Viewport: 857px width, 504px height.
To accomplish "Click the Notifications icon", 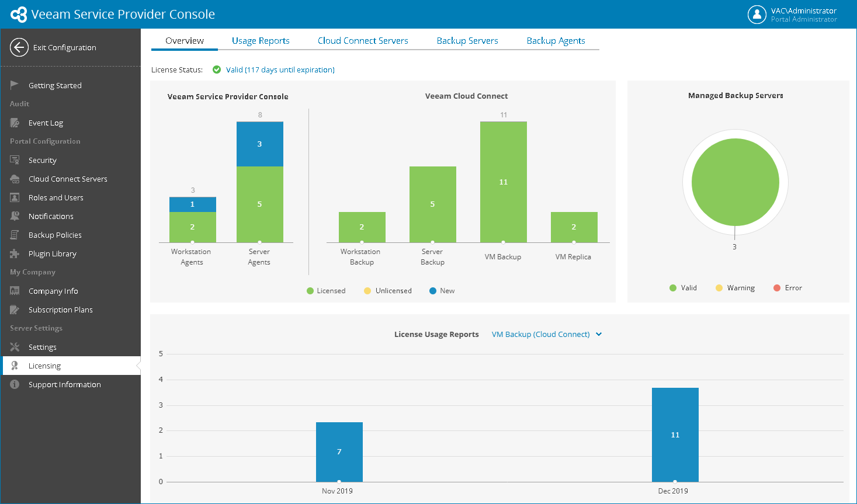I will coord(15,216).
